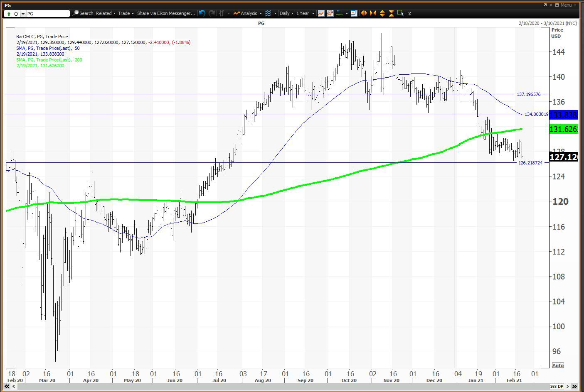The height and width of the screenshot is (392, 584).
Task: Click the blue Undo arrow icon
Action: (x=202, y=13)
